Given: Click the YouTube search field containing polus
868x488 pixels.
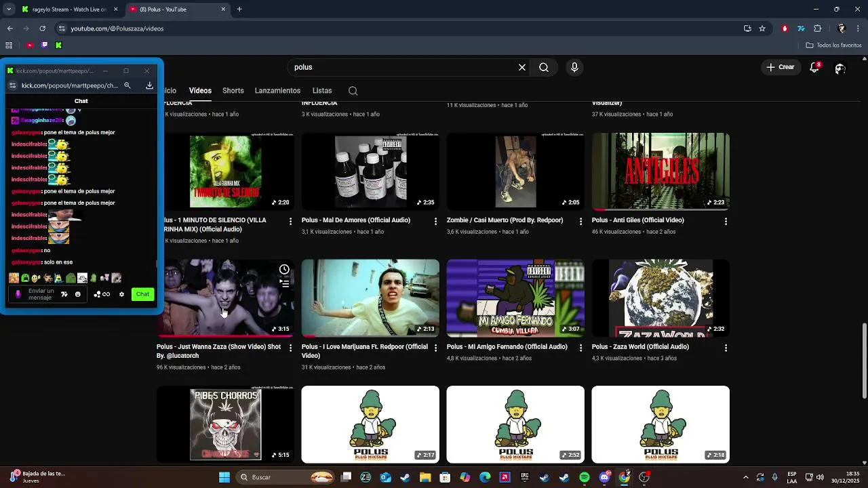Looking at the screenshot, I should (403, 67).
